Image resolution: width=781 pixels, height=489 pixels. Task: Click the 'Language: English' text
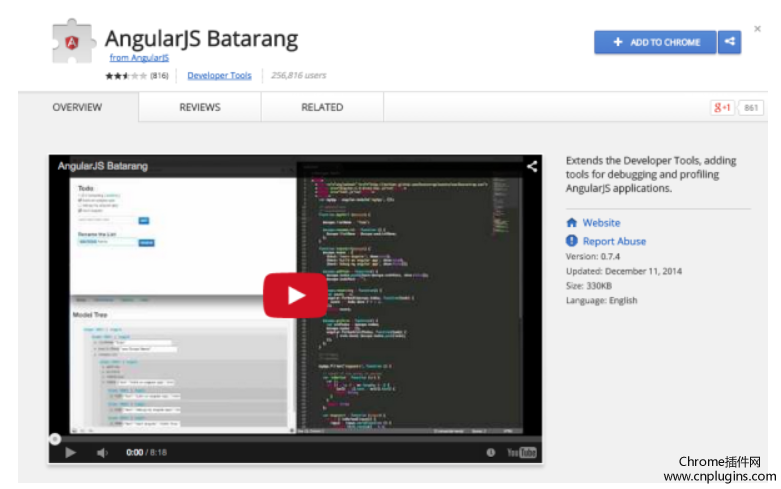[601, 300]
